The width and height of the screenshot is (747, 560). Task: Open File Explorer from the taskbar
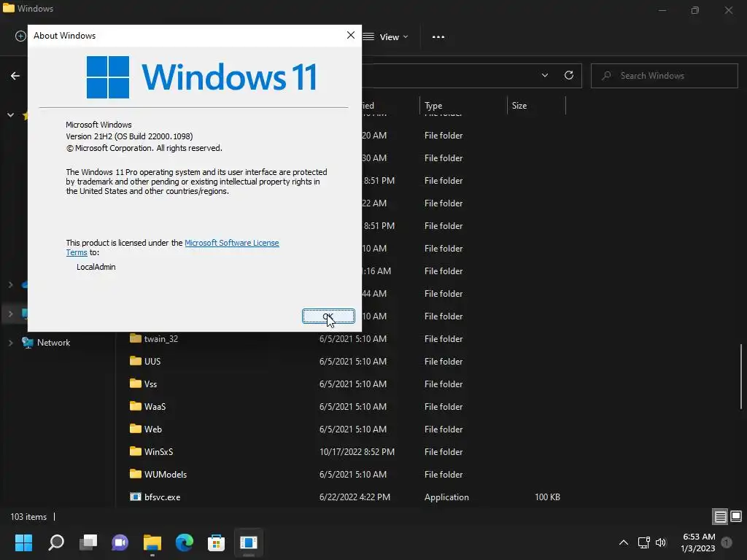click(152, 542)
